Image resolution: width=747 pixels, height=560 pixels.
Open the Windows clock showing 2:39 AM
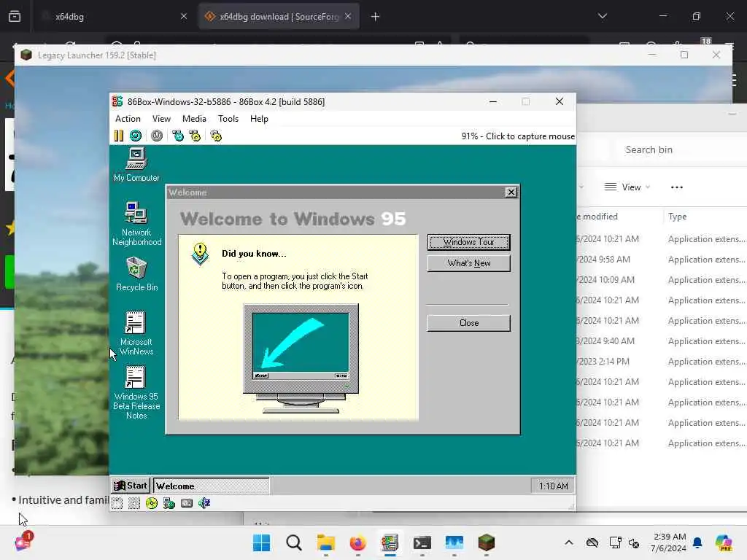[669, 542]
